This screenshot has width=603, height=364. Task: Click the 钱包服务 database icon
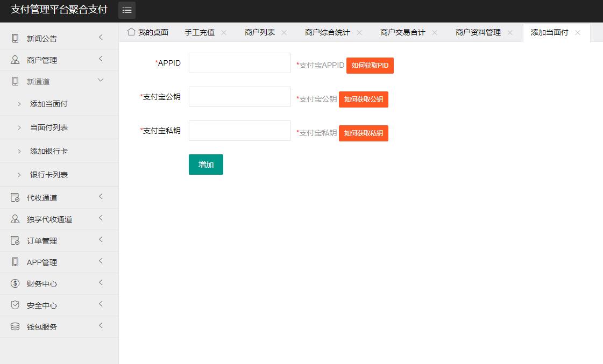[x=15, y=327]
